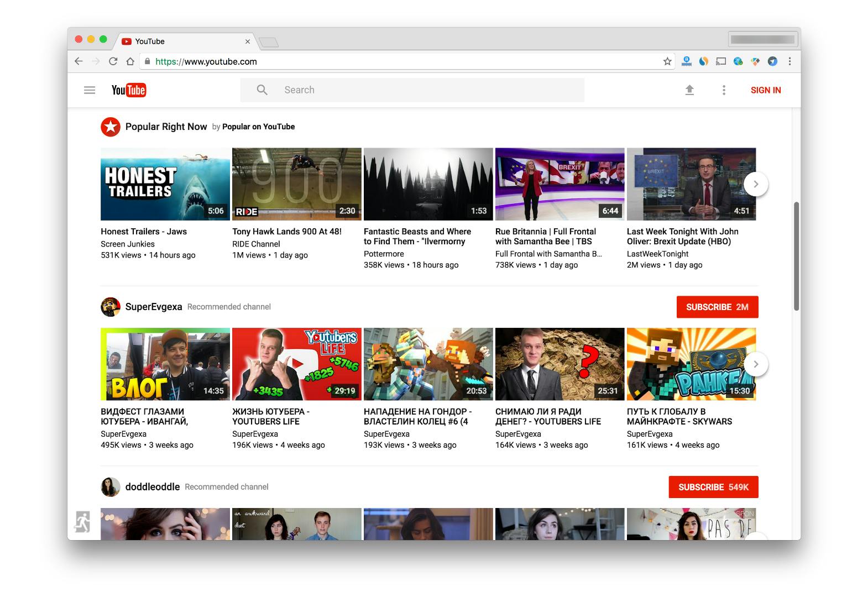
Task: Play first doddleoddle video thumbnail
Action: 165,524
